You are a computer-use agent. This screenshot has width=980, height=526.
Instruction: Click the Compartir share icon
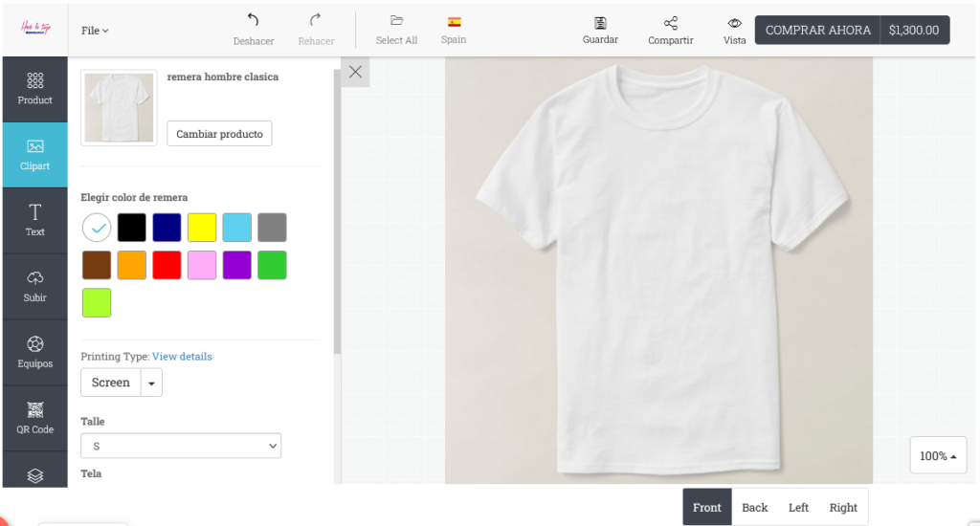click(x=670, y=22)
